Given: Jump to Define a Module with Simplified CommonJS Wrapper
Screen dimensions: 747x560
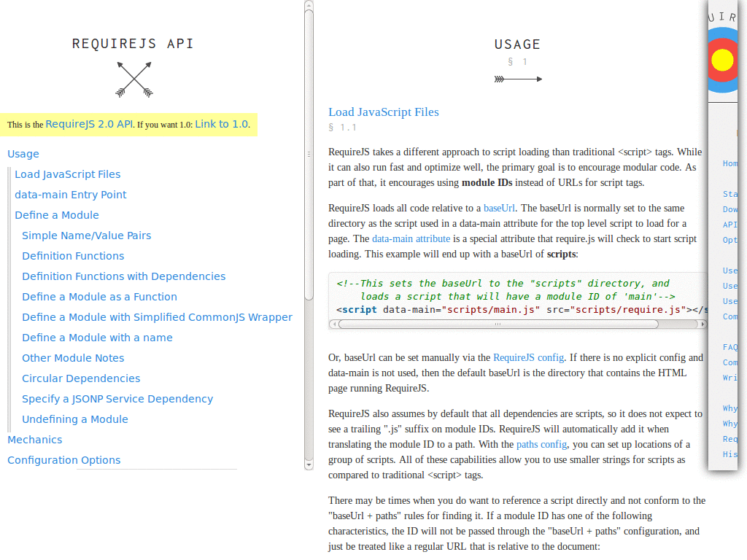Looking at the screenshot, I should pos(158,318).
